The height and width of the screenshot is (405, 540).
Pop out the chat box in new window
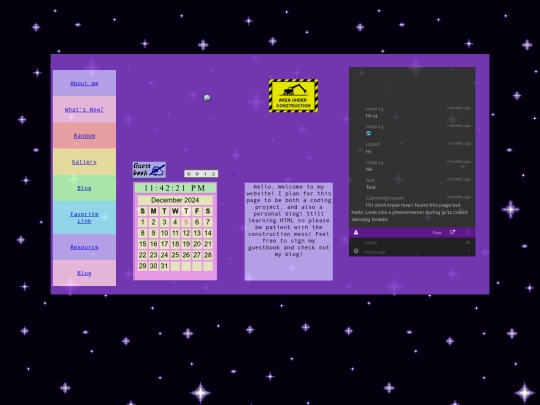point(453,232)
